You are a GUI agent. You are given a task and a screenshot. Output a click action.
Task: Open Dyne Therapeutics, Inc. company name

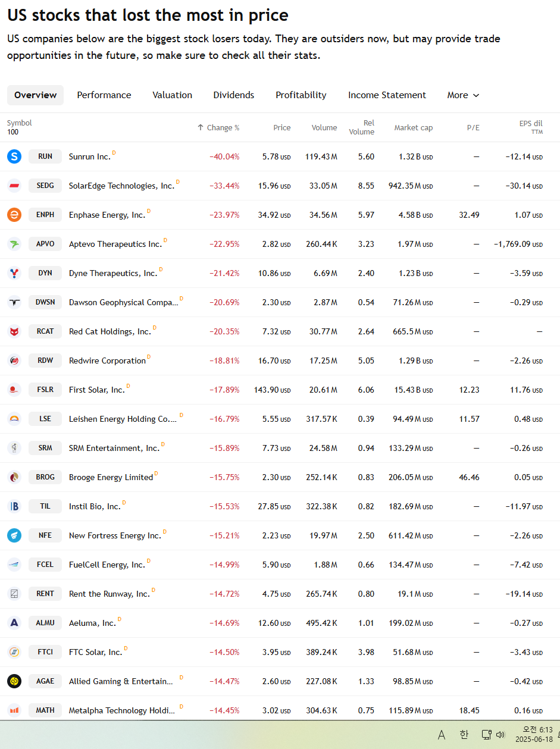coord(113,274)
